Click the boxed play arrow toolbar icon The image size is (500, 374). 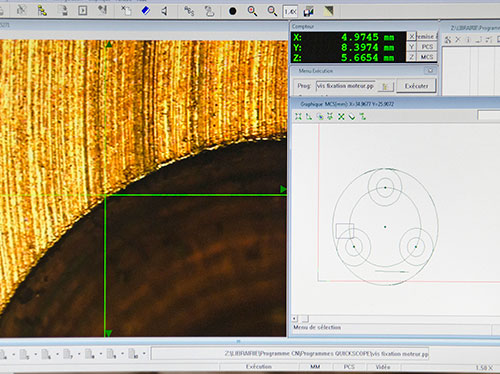tap(82, 11)
